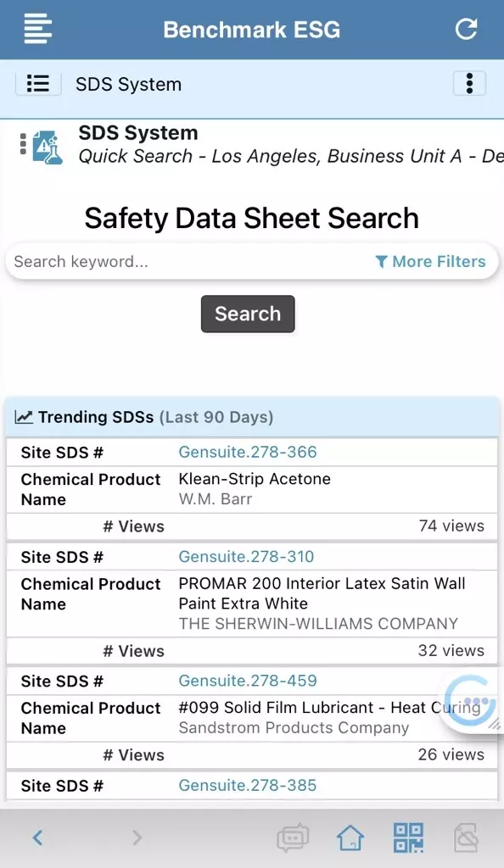Tap the Trending SDSs header
The width and height of the screenshot is (504, 868).
252,417
